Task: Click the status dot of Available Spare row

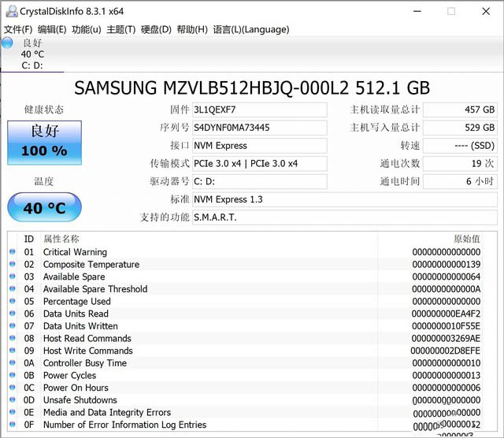Action: [13, 277]
